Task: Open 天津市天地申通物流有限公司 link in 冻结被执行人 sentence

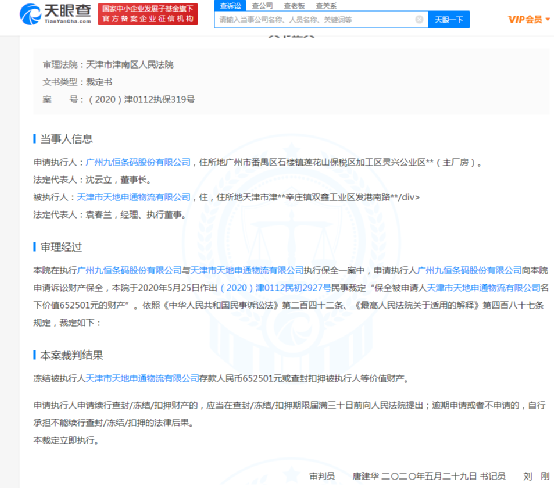Action: click(142, 378)
